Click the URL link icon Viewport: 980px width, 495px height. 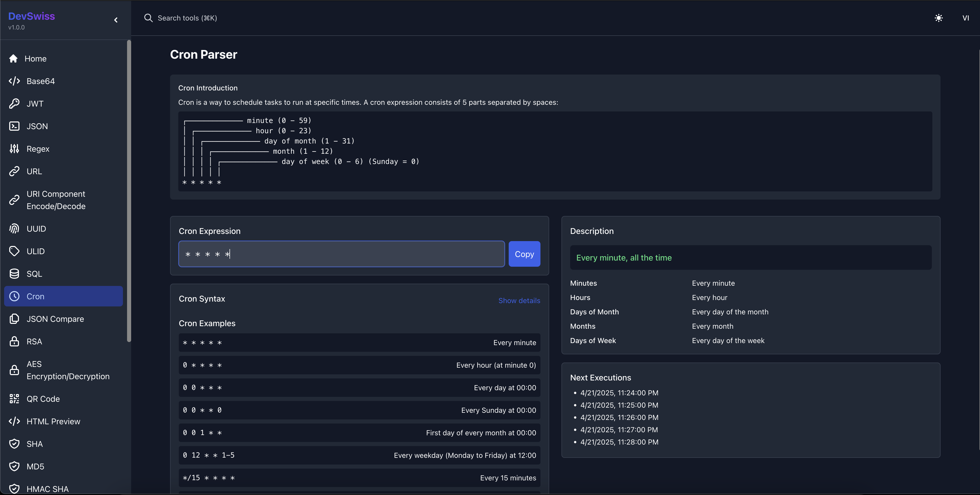pos(14,171)
